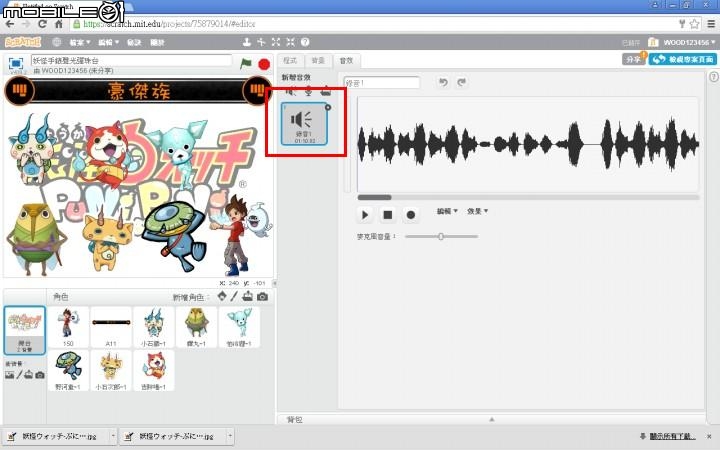The width and height of the screenshot is (720, 450).
Task: Create new sprite from camera
Action: (262, 297)
